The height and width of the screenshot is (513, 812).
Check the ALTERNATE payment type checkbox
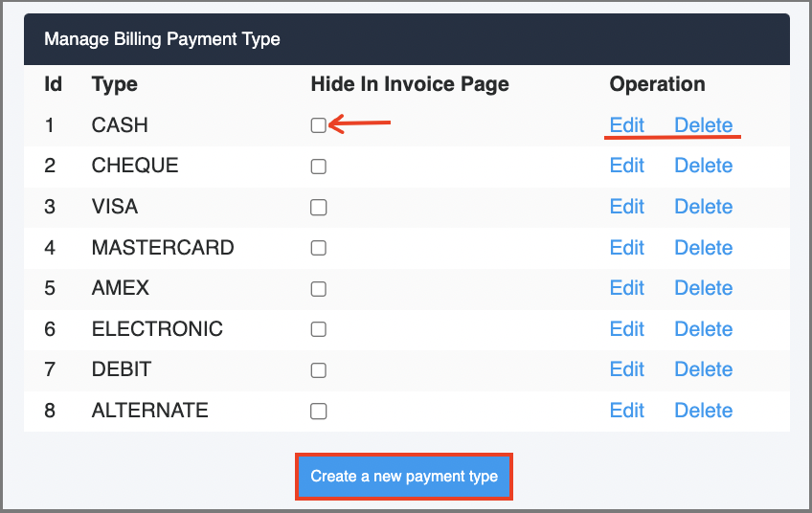click(x=319, y=411)
